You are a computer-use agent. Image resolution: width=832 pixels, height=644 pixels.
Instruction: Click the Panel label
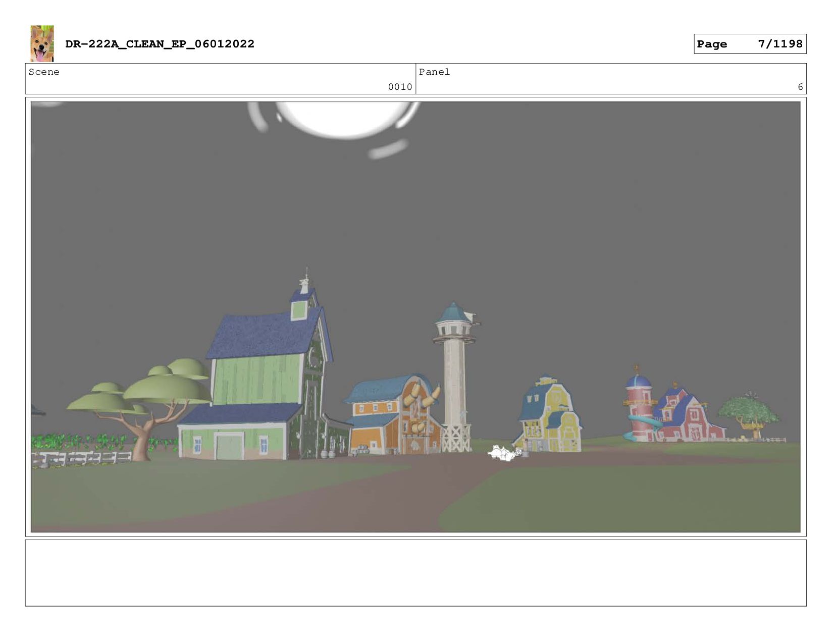tap(434, 72)
